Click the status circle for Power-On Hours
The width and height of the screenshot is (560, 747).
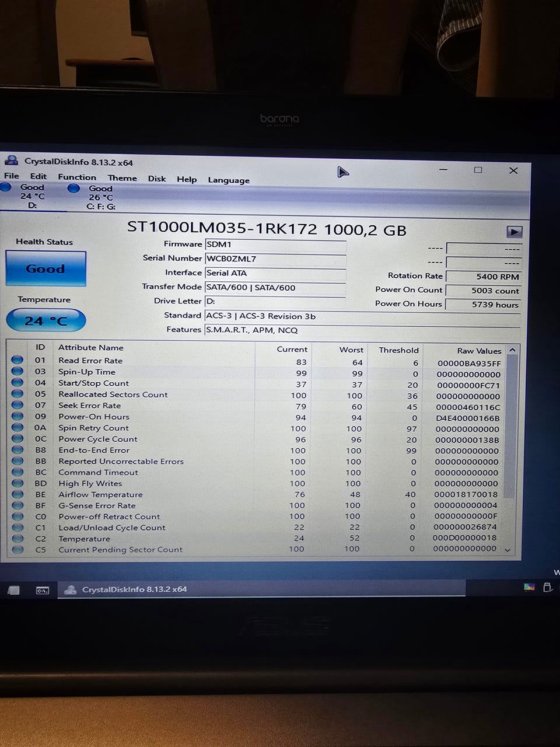tap(17, 416)
